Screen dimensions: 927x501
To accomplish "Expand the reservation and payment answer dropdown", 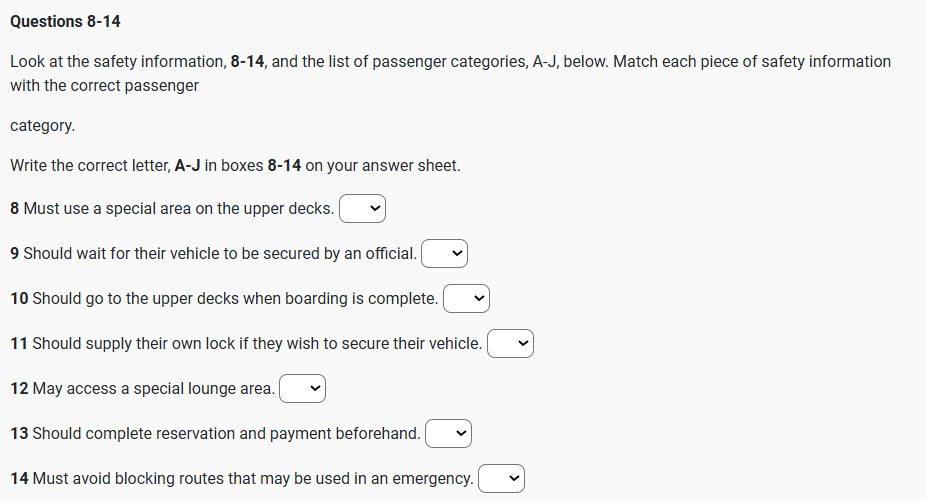I will [448, 434].
